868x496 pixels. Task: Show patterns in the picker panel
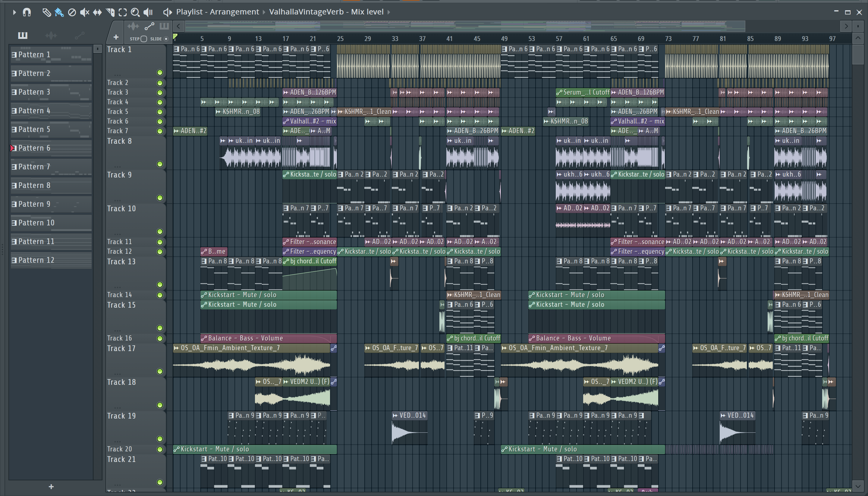[x=23, y=35]
